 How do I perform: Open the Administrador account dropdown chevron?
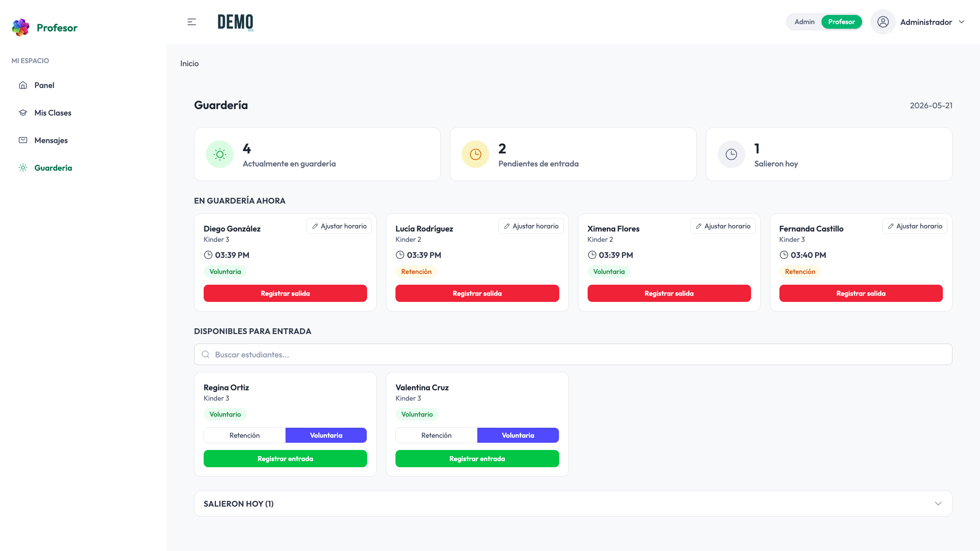962,22
